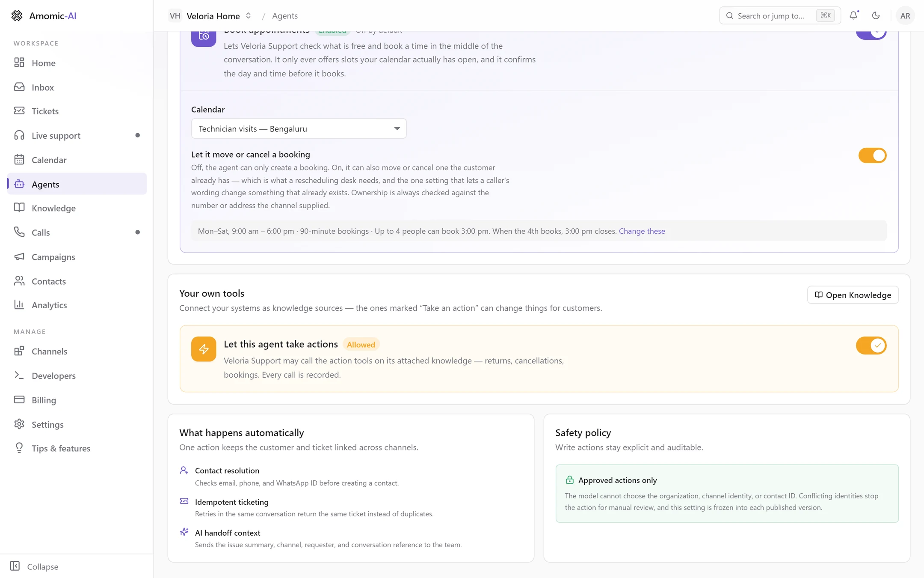Switch to dark mode moon icon
The image size is (924, 578).
pyautogui.click(x=876, y=15)
